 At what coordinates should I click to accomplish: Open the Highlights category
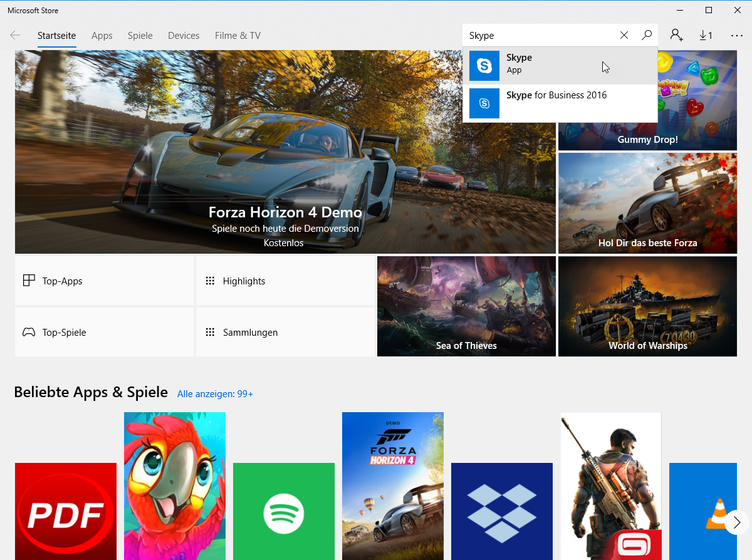tap(285, 281)
